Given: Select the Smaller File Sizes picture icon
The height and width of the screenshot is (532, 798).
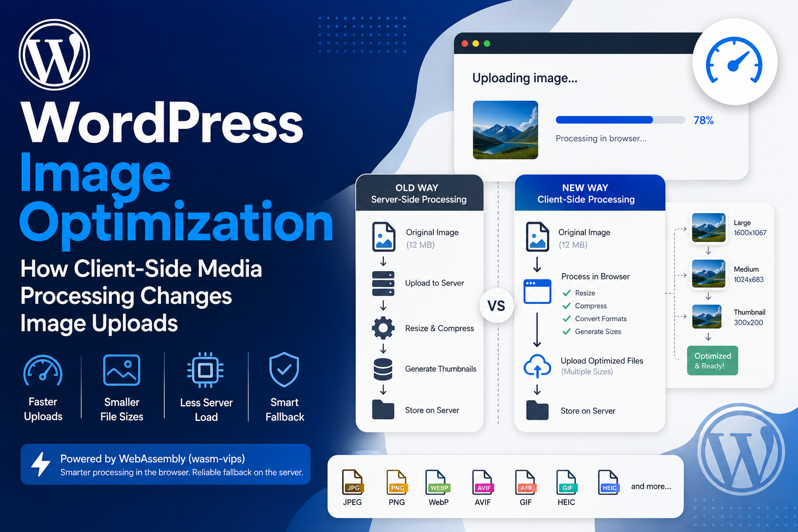Looking at the screenshot, I should pyautogui.click(x=122, y=370).
